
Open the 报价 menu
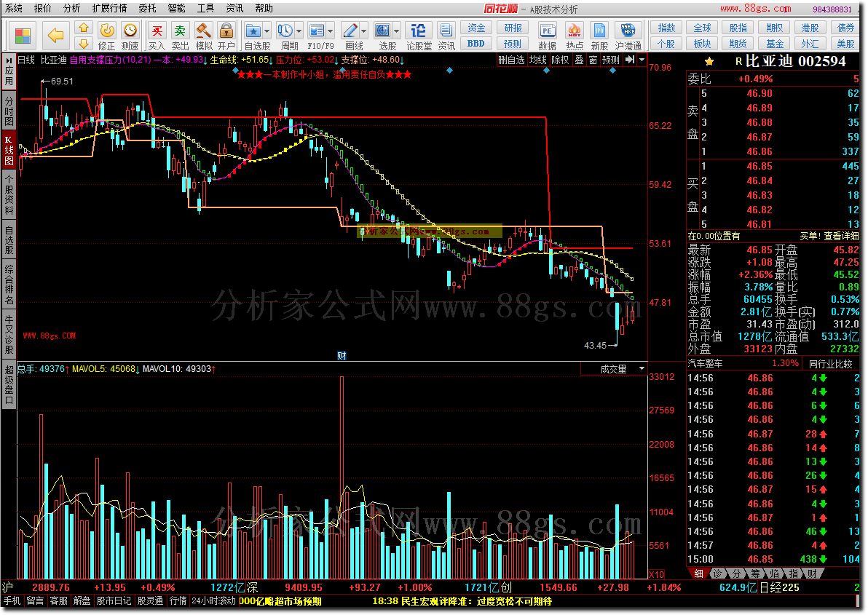pos(43,8)
